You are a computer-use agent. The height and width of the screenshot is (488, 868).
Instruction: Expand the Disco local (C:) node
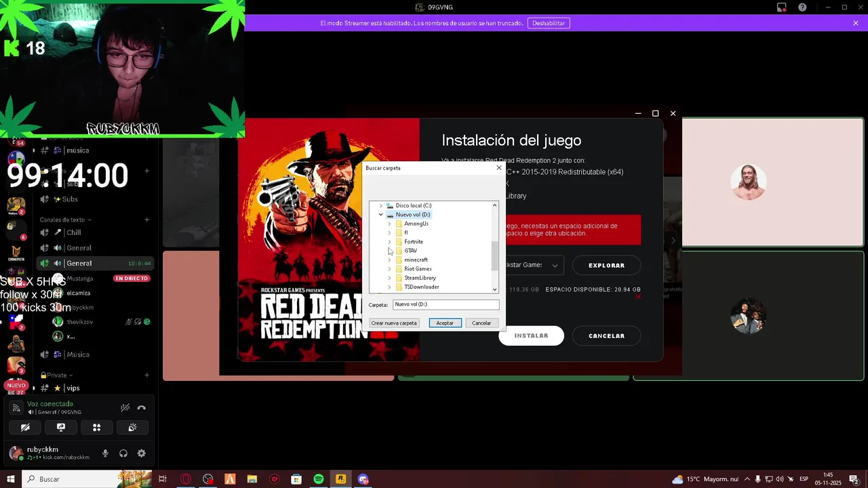(x=380, y=205)
